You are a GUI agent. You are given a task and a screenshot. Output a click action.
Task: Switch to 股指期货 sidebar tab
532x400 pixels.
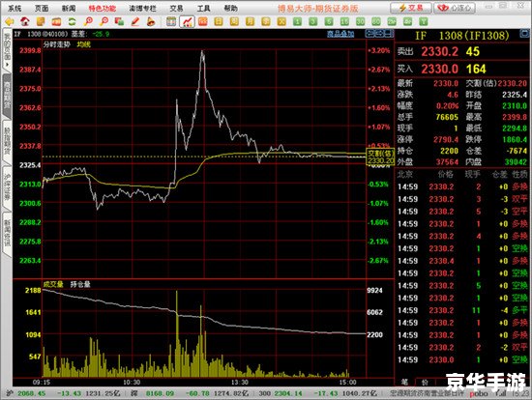coord(7,141)
